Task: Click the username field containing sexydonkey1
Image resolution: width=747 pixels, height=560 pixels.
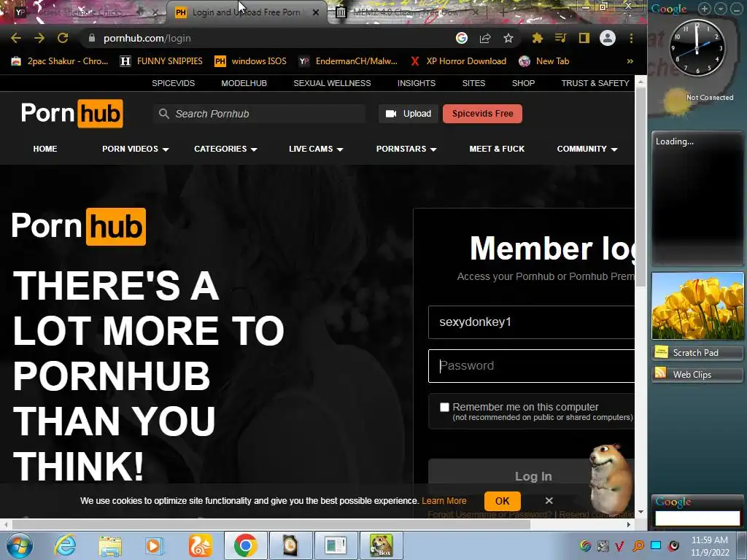Action: click(531, 322)
